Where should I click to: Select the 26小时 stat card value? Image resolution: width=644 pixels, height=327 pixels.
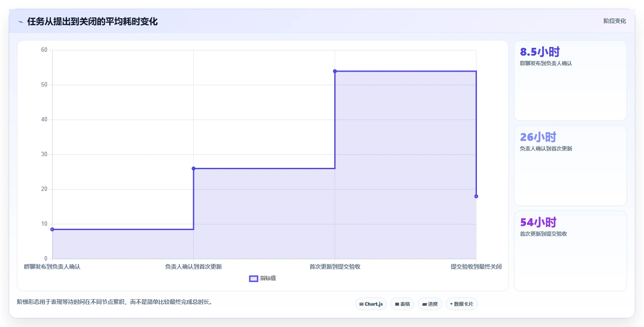[x=538, y=137]
